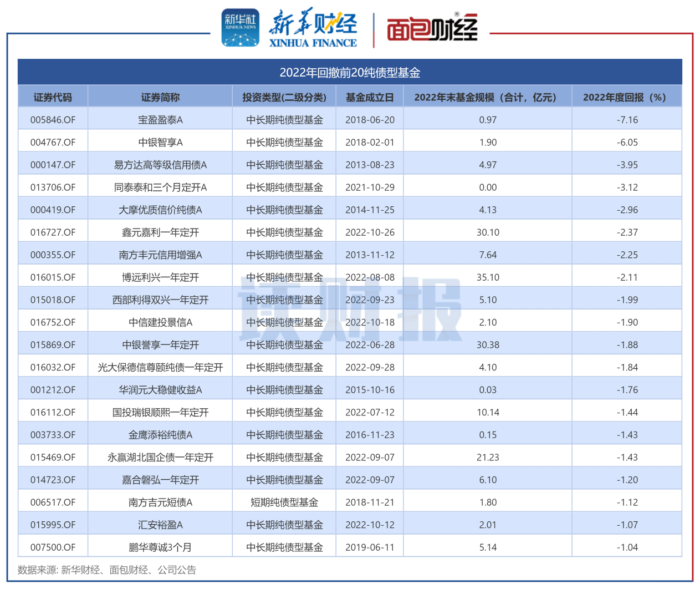
Task: Select the 光大保德信尊颐纯债一年定开 cell
Action: point(160,367)
